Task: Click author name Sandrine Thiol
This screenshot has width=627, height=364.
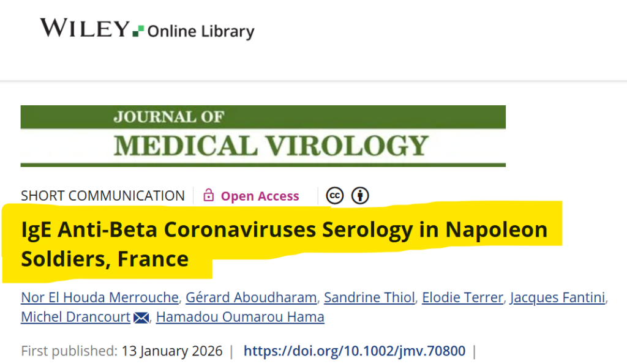Action: click(x=369, y=298)
